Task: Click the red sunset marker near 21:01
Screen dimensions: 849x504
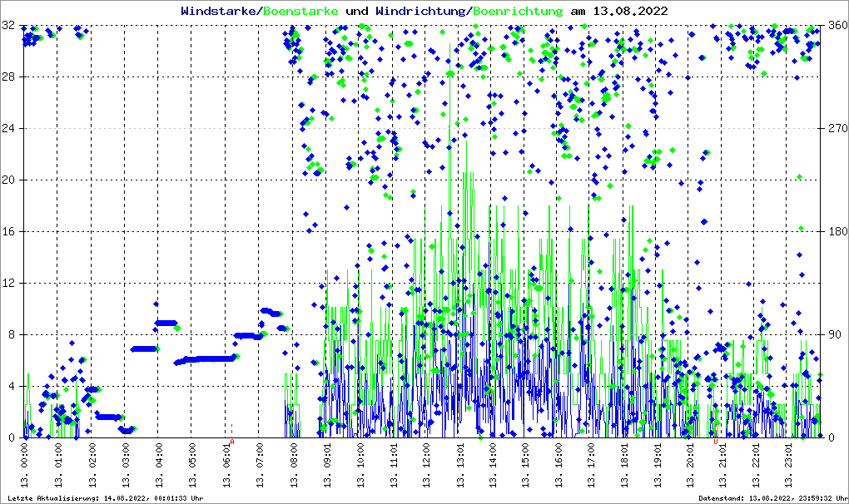Action: [716, 442]
